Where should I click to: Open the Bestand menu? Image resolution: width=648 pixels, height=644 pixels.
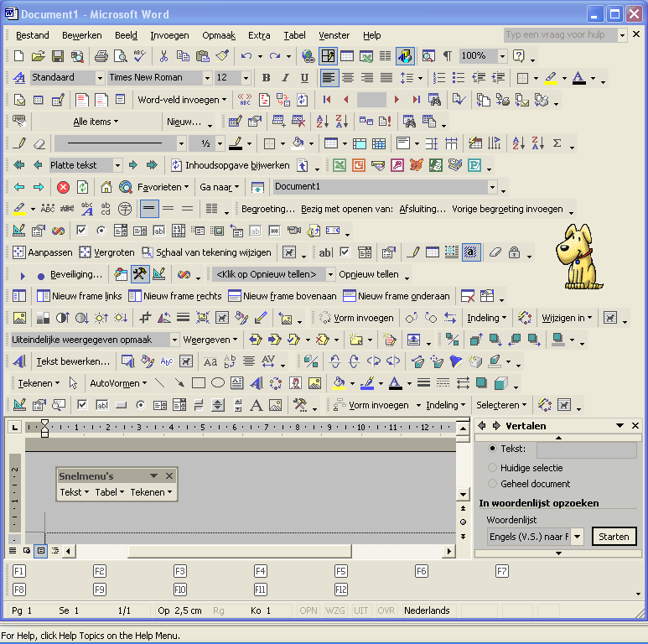pos(32,35)
